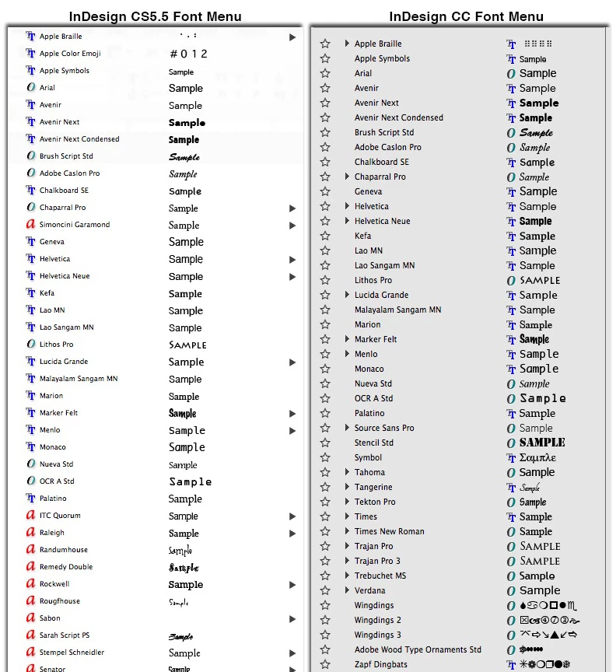616x672 pixels.
Task: Toggle favorite star for Lithos Pro in CC menu
Action: 325,280
